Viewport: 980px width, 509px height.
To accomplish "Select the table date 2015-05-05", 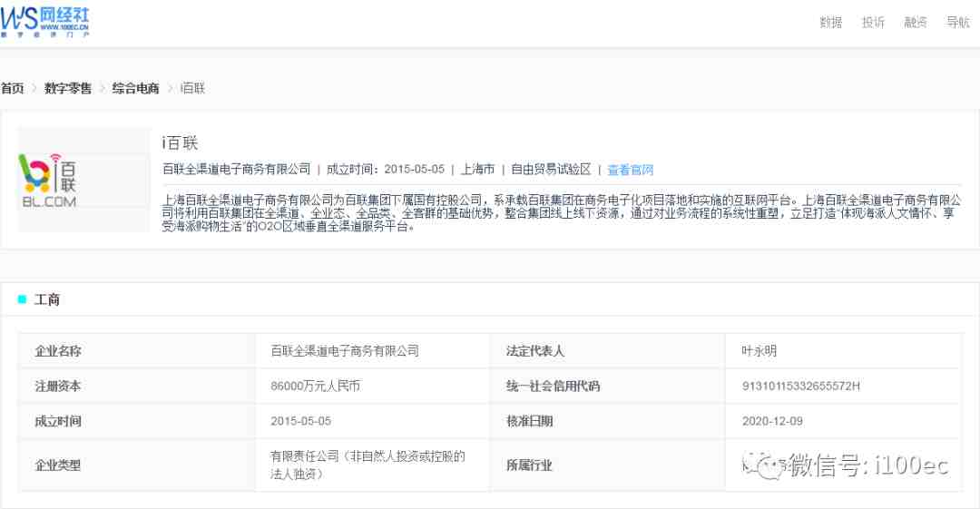I will (x=300, y=421).
